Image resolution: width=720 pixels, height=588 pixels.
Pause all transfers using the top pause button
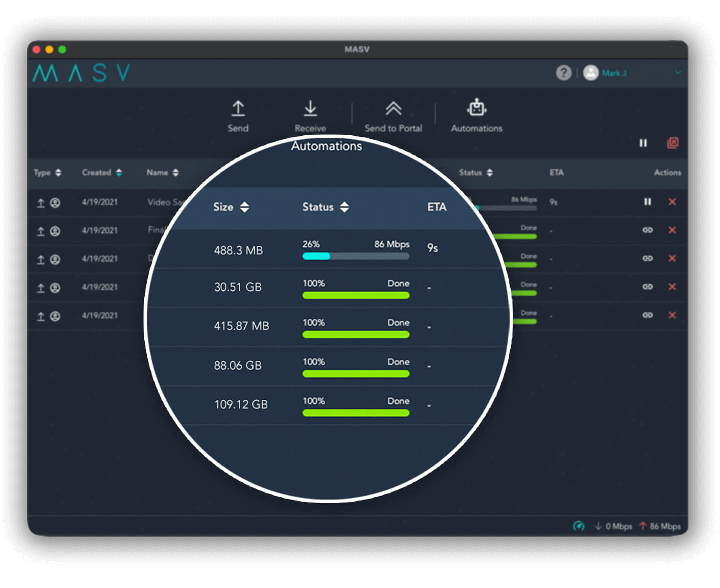tap(643, 143)
